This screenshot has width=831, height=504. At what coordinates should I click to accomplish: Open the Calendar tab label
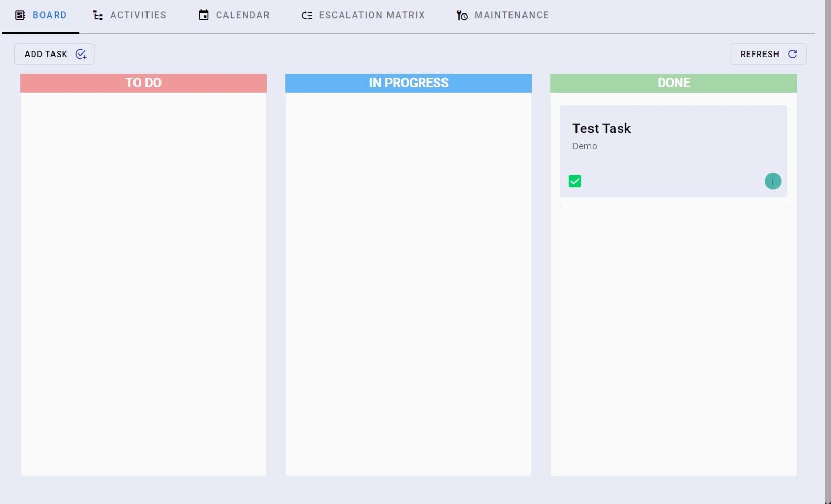click(x=243, y=15)
